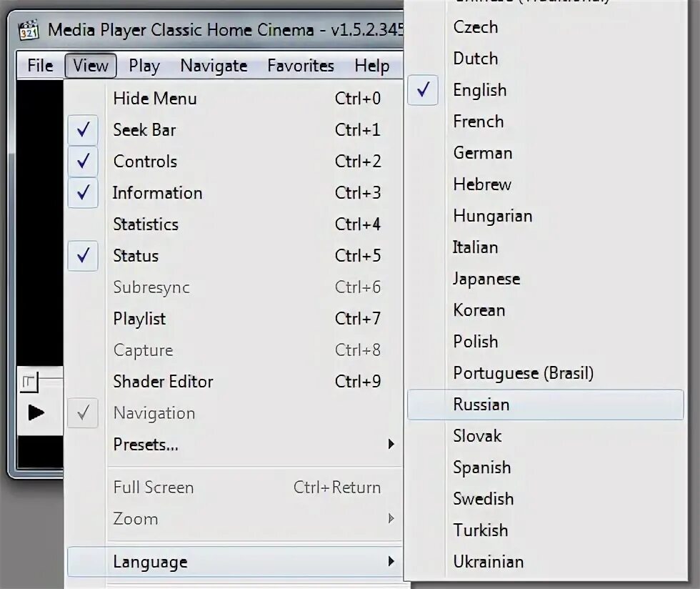Select German language

coord(546,153)
